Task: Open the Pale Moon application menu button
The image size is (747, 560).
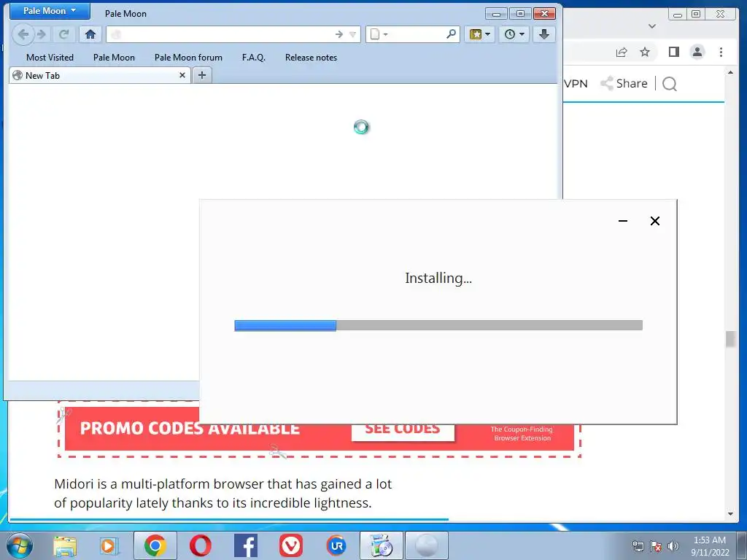Action: tap(50, 11)
